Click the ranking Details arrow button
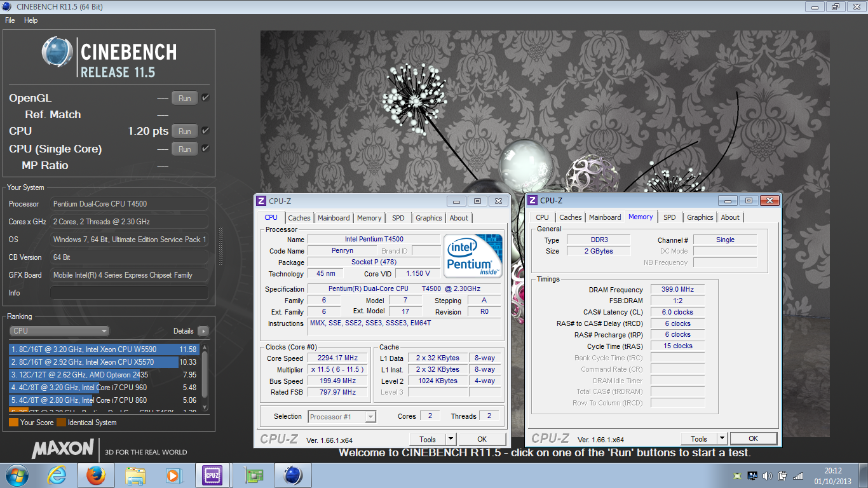The height and width of the screenshot is (488, 868). click(203, 331)
